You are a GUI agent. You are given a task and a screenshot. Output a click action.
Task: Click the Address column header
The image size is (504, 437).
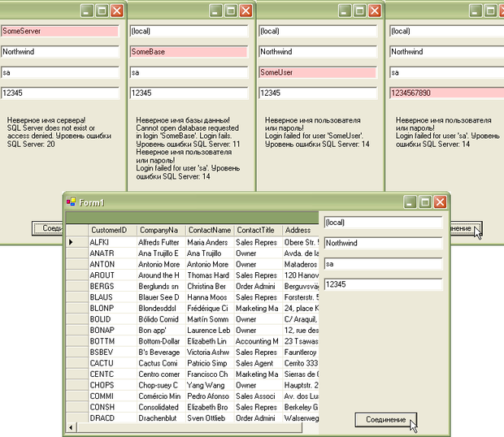[301, 230]
